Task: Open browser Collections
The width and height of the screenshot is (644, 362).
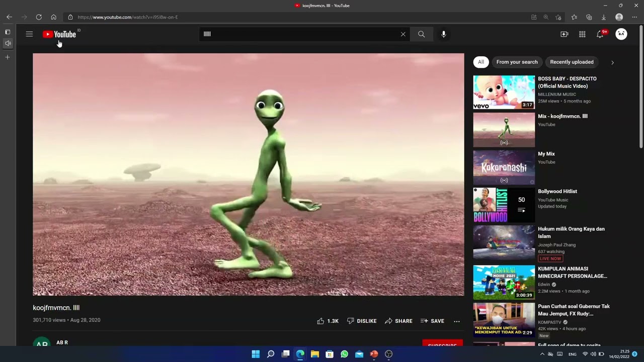Action: [x=589, y=17]
